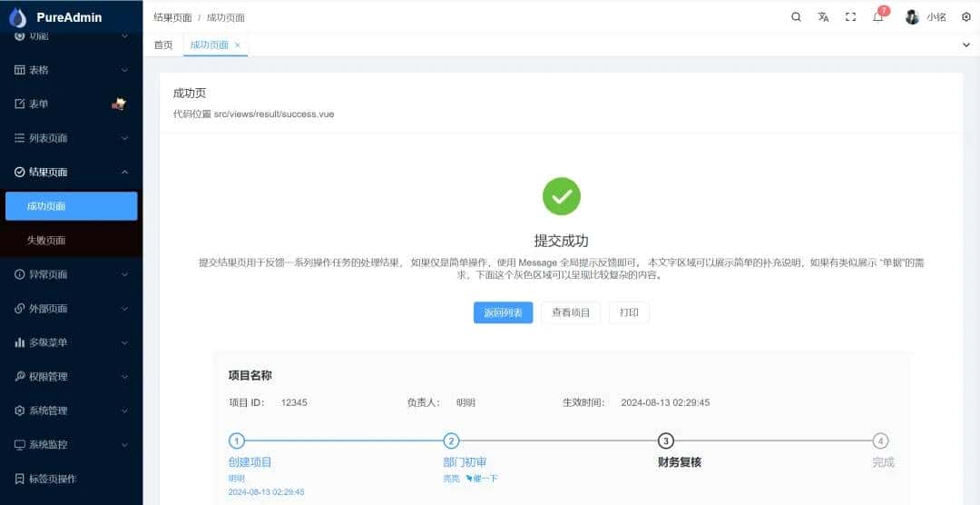The image size is (980, 505).
Task: Select 成功页面 in the sidebar
Action: point(72,206)
